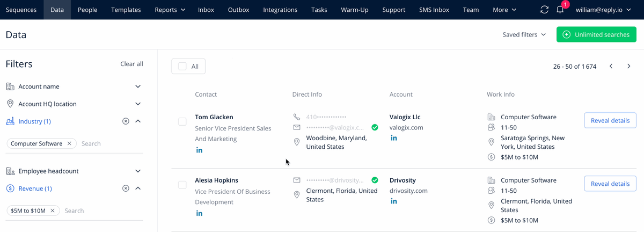Click location pin next to Woodbine, Maryland

[297, 142]
